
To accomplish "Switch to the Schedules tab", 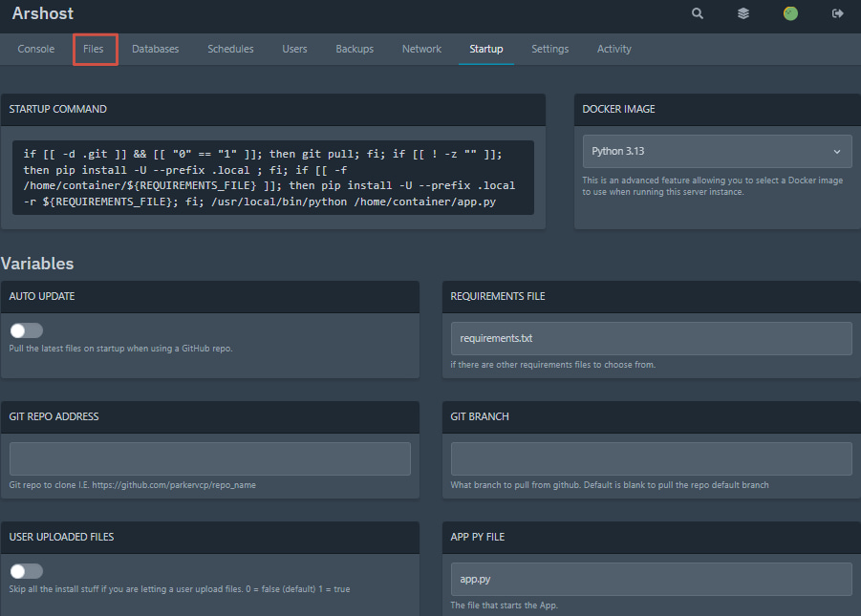I will click(230, 49).
